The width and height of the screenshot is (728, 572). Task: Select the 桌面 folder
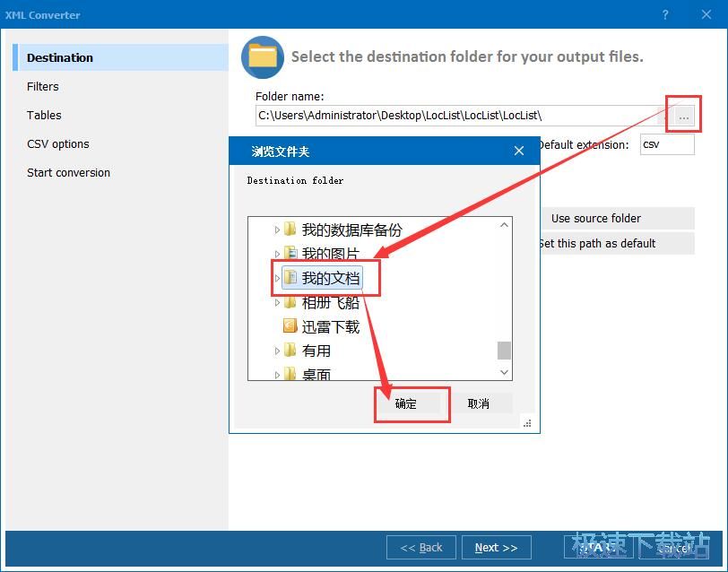pyautogui.click(x=316, y=374)
